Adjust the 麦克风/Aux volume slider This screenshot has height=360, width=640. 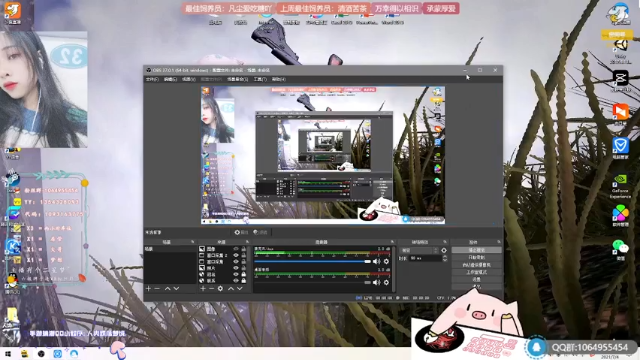pyautogui.click(x=313, y=261)
